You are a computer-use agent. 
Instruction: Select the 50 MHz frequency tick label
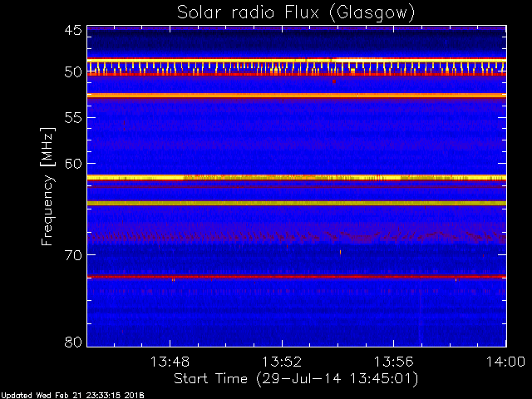[72, 73]
